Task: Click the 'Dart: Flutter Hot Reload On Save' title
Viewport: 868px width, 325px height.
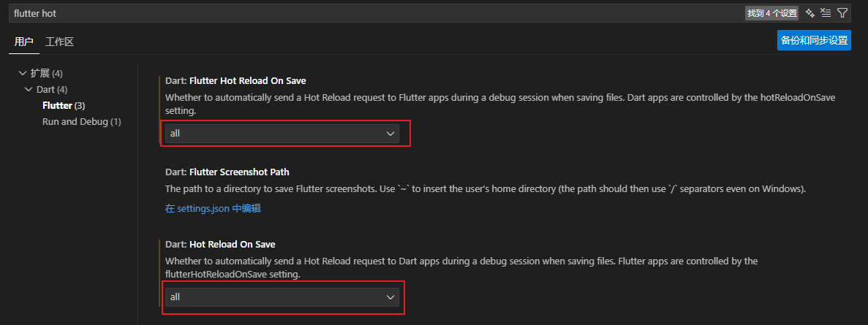Action: coord(235,80)
